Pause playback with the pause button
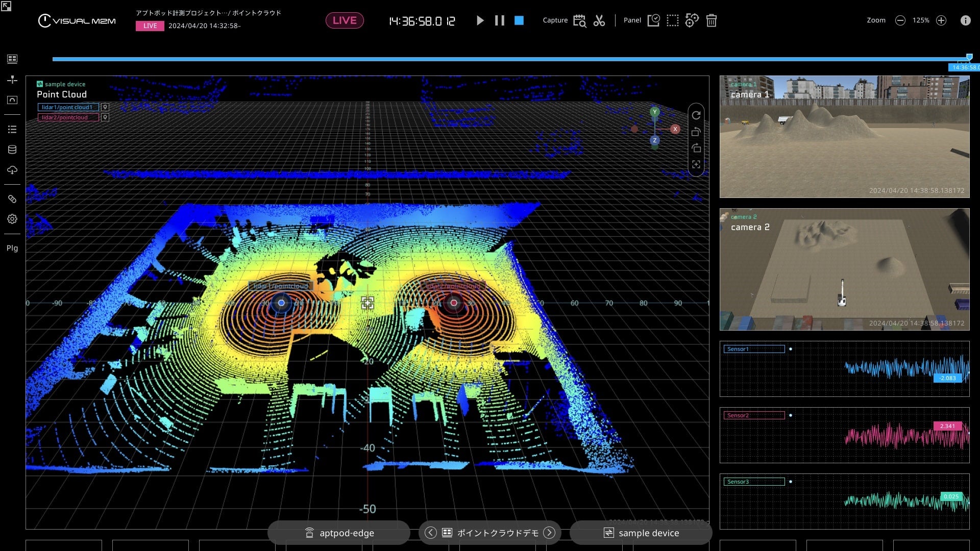The width and height of the screenshot is (980, 551). [x=500, y=20]
